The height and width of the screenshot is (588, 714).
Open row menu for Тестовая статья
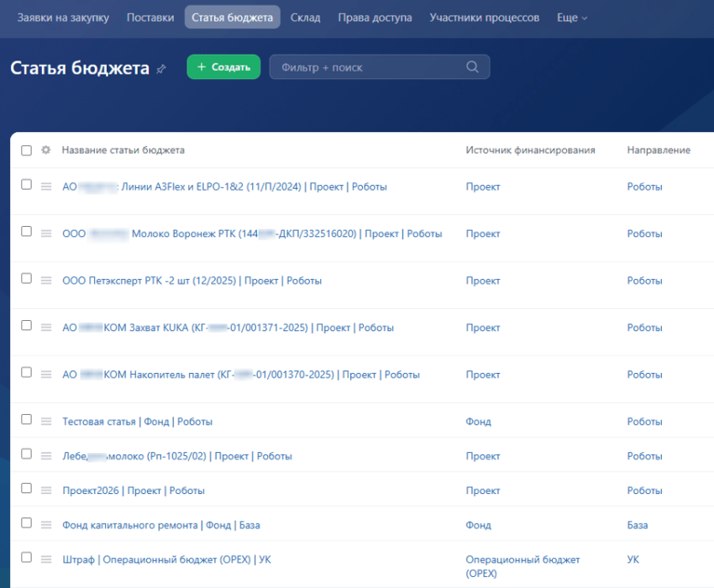pos(46,422)
